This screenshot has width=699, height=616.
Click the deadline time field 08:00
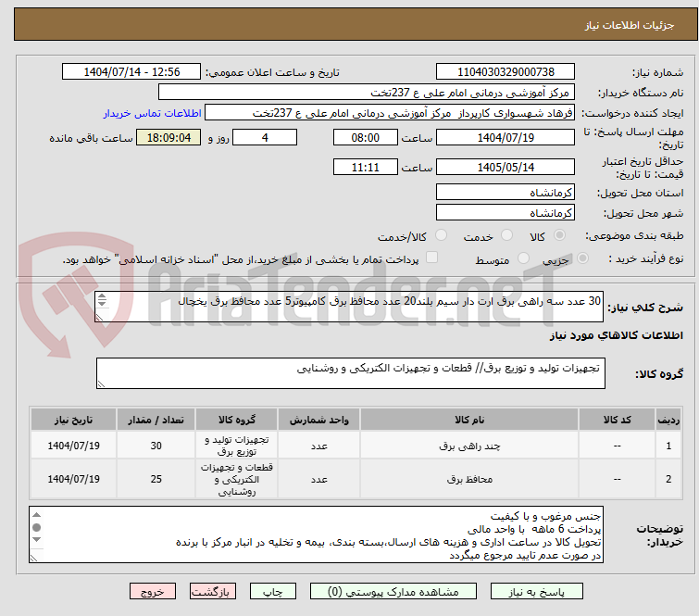(x=366, y=137)
